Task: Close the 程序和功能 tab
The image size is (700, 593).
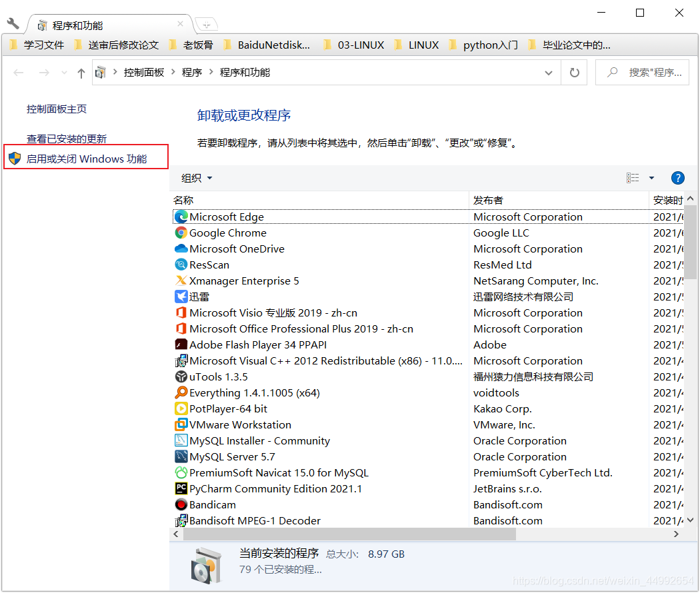Action: tap(180, 24)
